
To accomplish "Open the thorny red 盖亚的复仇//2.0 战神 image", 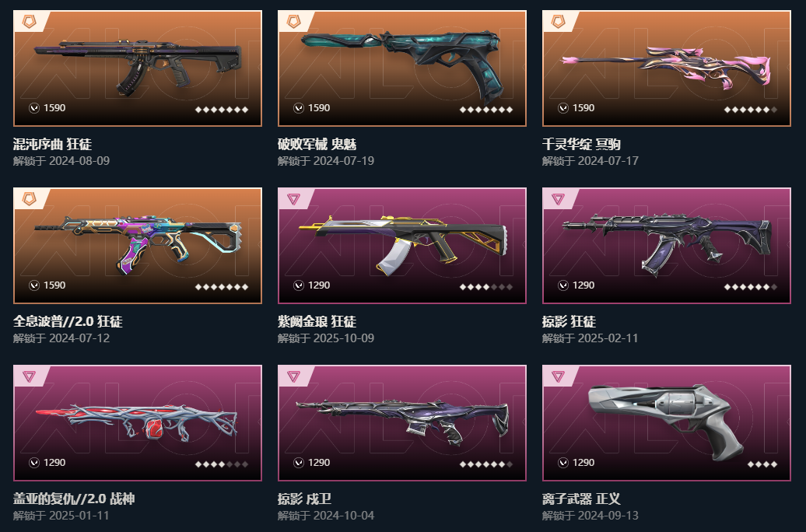I will 137,422.
